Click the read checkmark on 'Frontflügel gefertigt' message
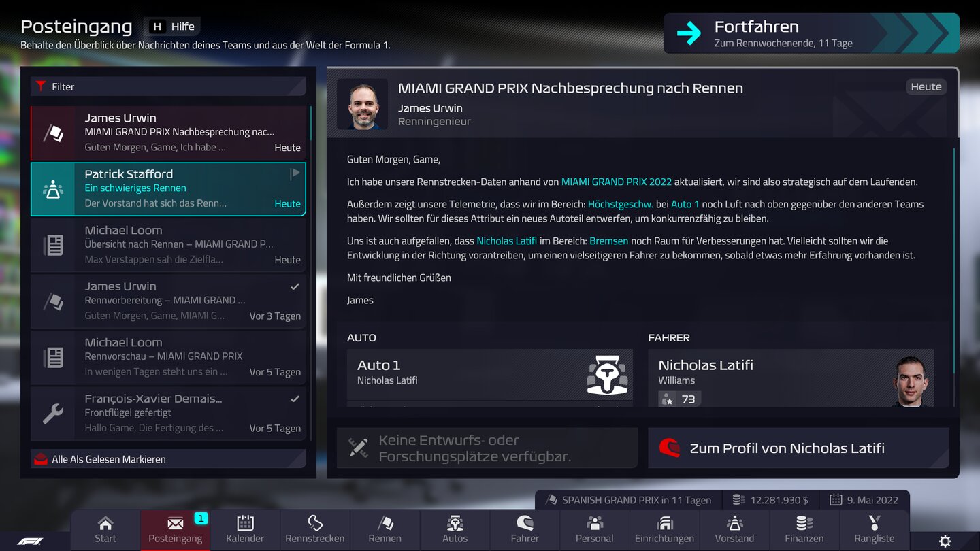The height and width of the screenshot is (551, 980). (295, 399)
